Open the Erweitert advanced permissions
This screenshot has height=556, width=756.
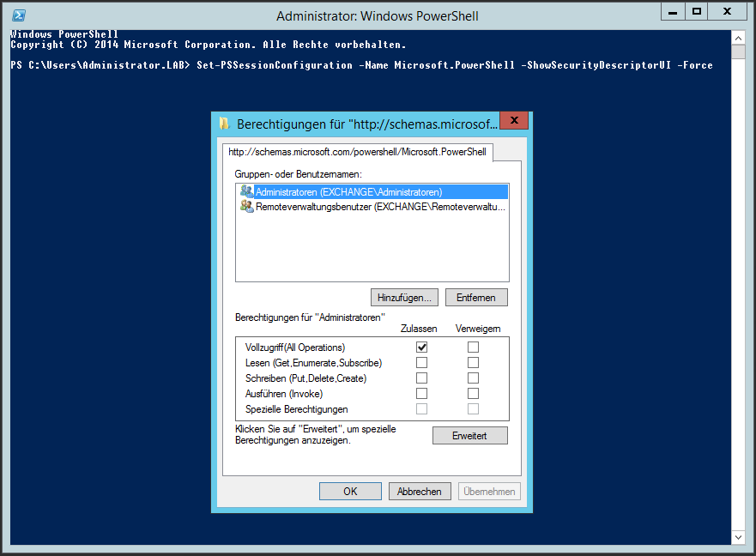(469, 435)
